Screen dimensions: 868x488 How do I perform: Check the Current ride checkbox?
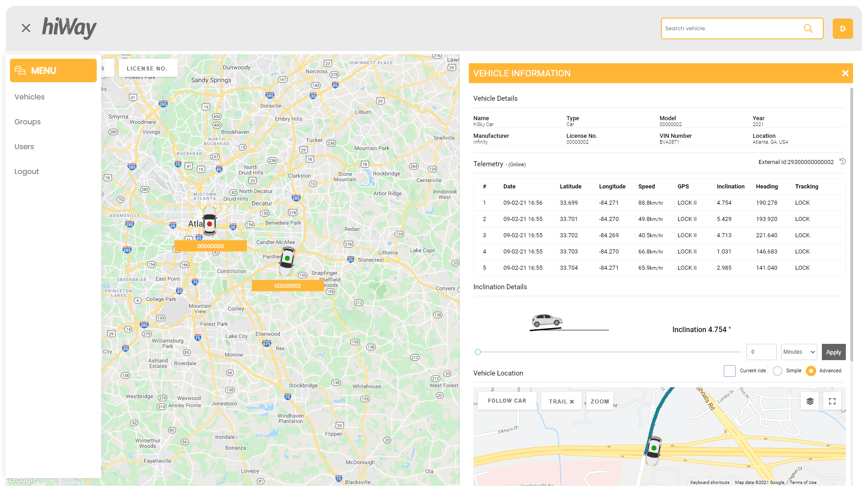click(729, 371)
